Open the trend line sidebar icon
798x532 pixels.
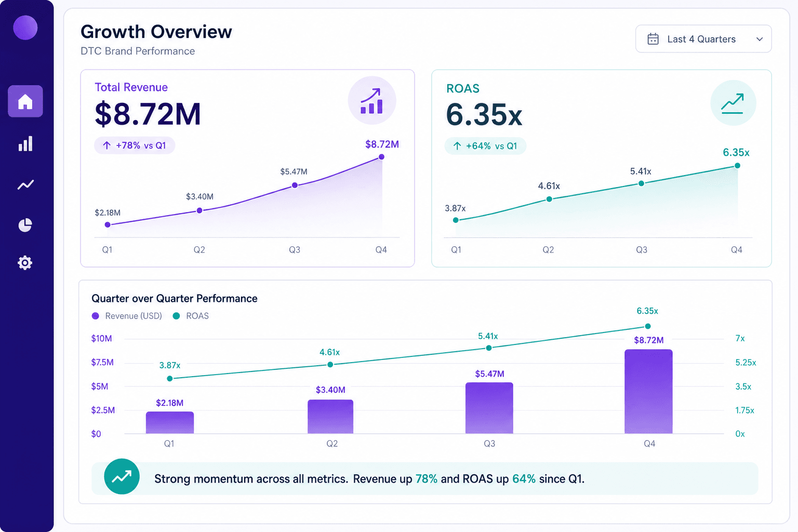click(x=25, y=184)
